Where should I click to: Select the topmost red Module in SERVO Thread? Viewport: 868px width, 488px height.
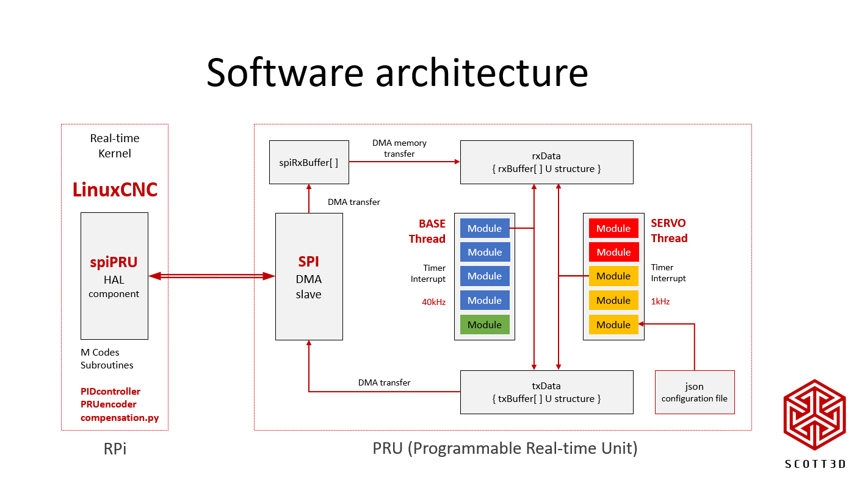pos(613,228)
